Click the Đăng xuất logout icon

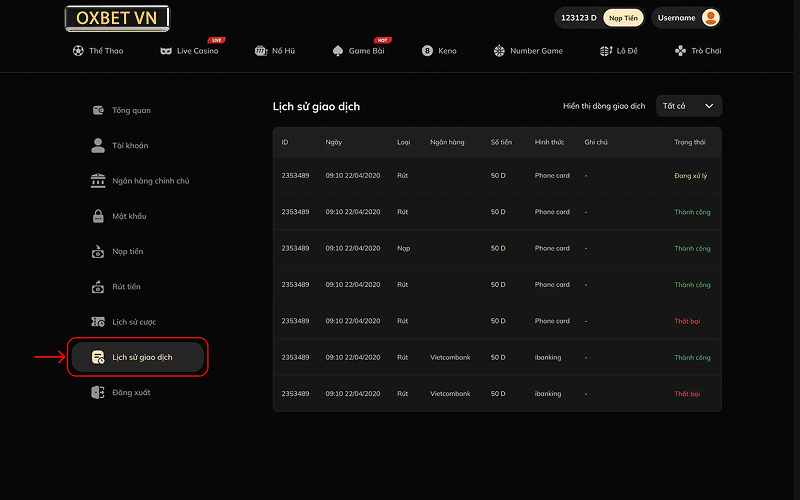[98, 393]
